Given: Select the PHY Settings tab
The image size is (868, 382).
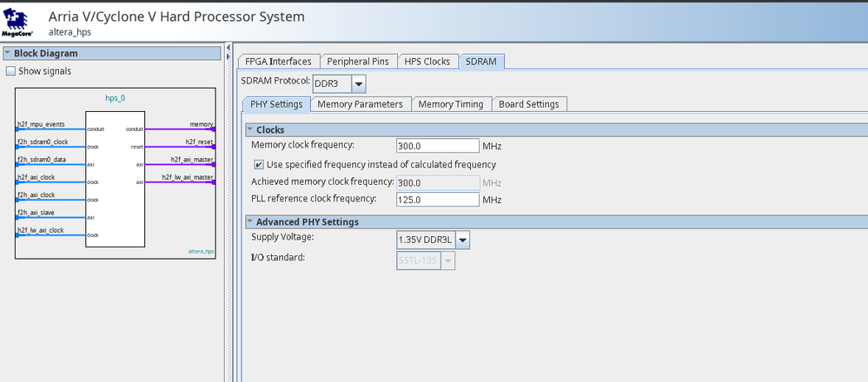Looking at the screenshot, I should tap(275, 104).
